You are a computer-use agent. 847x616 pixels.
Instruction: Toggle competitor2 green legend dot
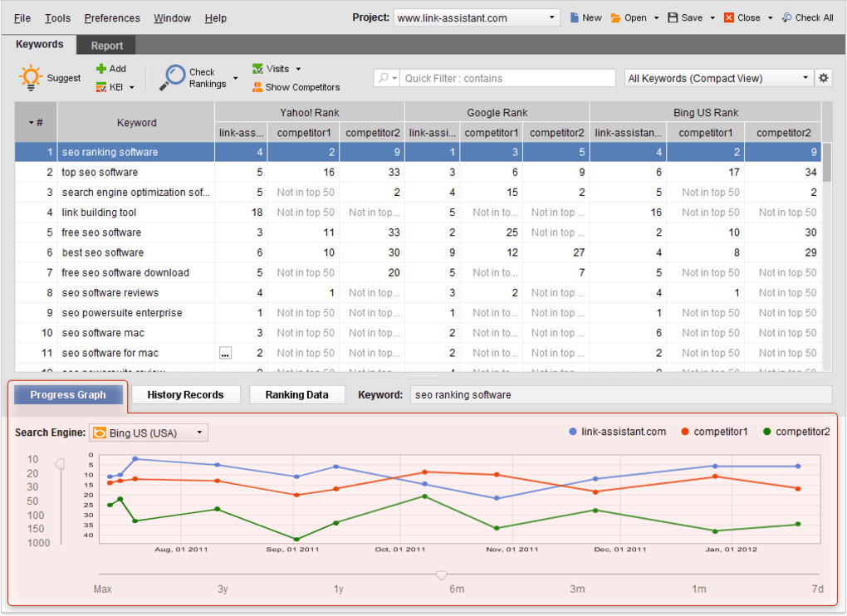(766, 432)
